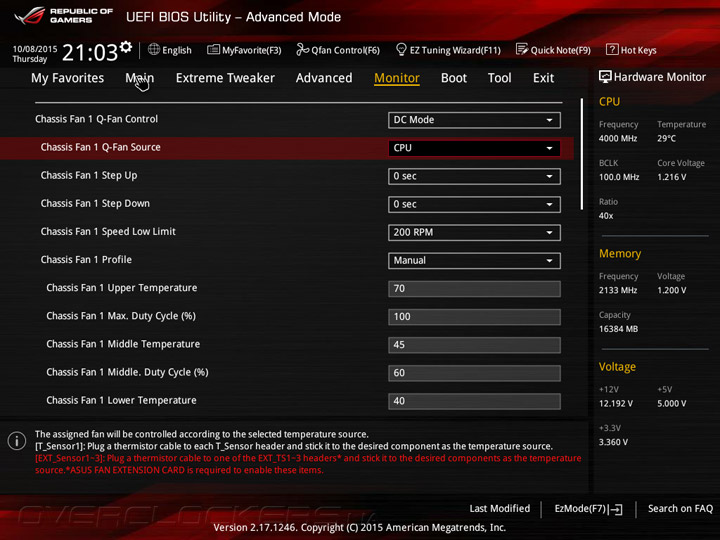720x540 pixels.
Task: Click the 3.360 V reading
Action: click(x=613, y=442)
